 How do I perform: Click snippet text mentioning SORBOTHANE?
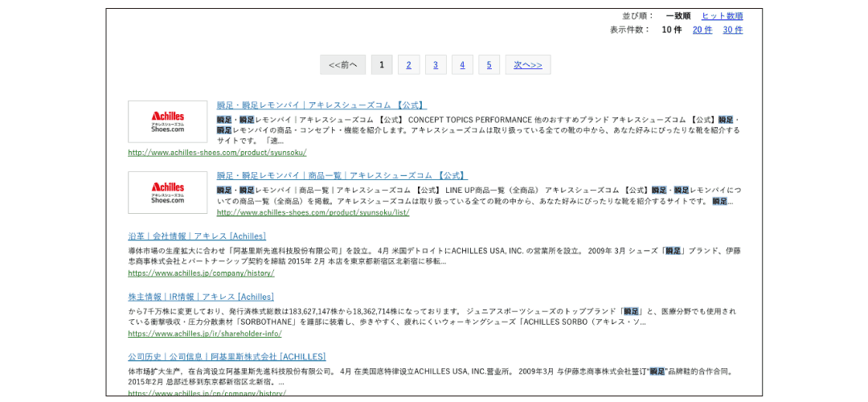coord(432,316)
